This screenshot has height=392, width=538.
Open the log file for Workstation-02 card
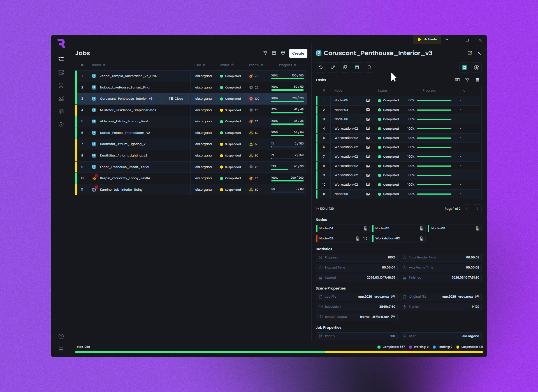[x=422, y=239]
